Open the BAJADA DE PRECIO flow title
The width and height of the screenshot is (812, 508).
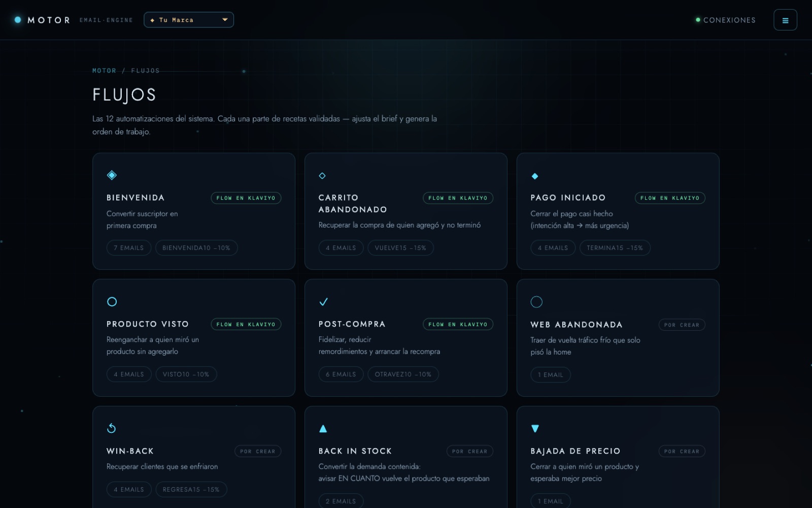point(576,451)
